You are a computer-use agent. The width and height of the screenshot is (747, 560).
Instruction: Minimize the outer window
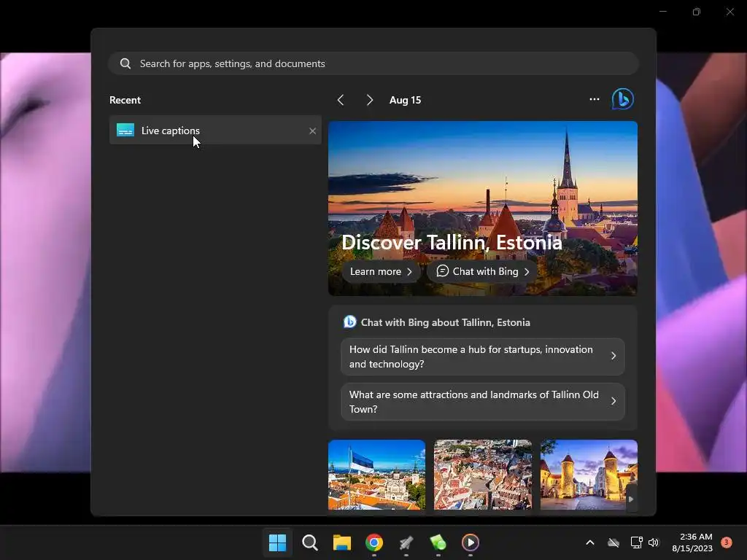pyautogui.click(x=663, y=12)
